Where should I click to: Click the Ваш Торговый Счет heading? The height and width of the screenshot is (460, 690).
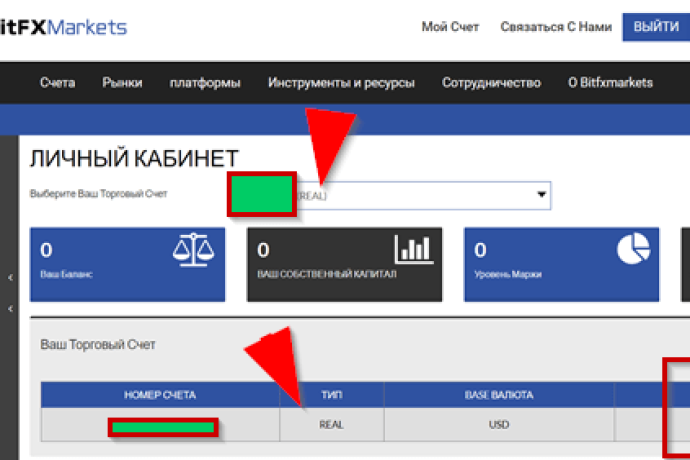click(98, 345)
